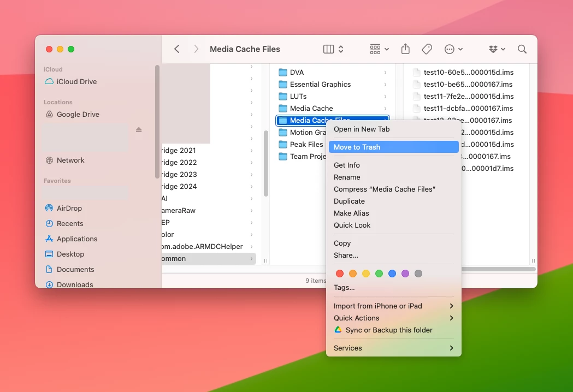573x392 pixels.
Task: Open Network in the sidebar
Action: pyautogui.click(x=65, y=160)
